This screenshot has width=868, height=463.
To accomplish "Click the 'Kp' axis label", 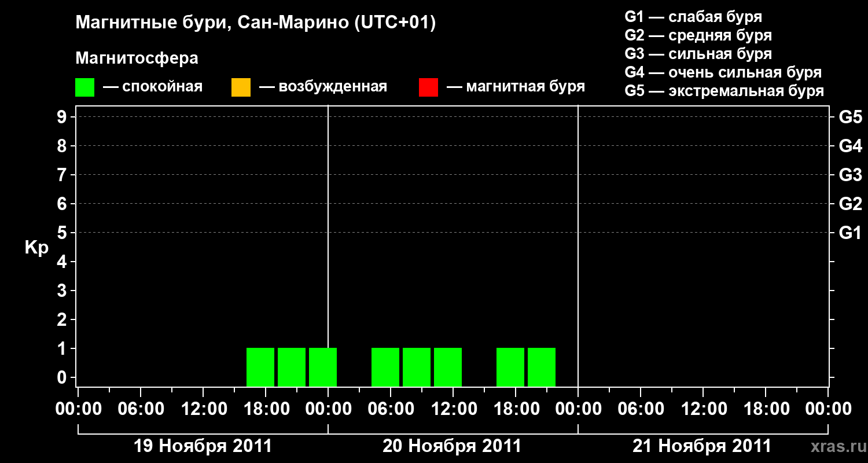I will click(36, 248).
